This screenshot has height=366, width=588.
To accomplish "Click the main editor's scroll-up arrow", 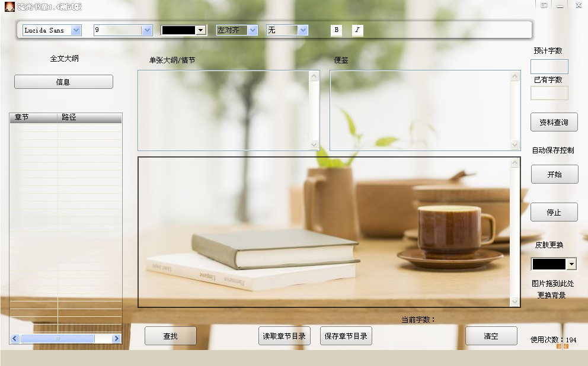I will pyautogui.click(x=515, y=163).
